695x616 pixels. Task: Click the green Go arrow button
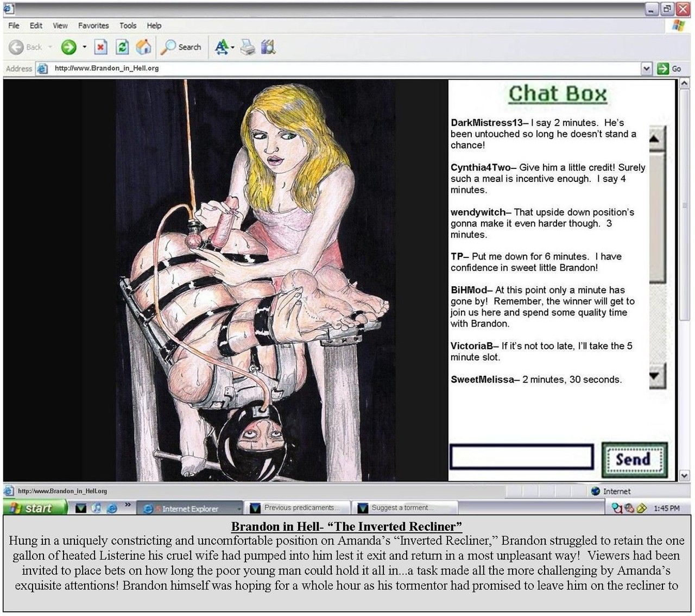(669, 68)
